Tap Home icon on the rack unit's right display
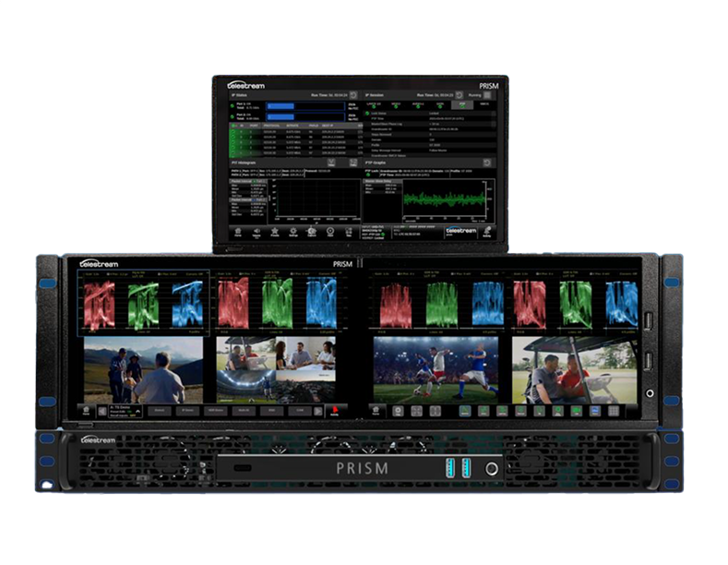Image resolution: width=728 pixels, height=565 pixels. 376,411
